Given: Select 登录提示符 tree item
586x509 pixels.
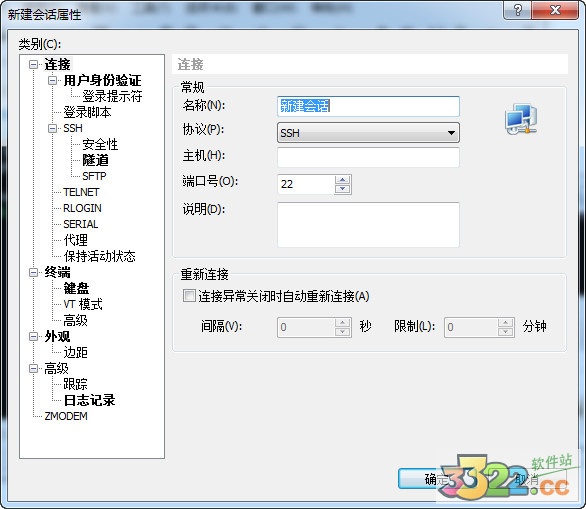Looking at the screenshot, I should click(112, 96).
